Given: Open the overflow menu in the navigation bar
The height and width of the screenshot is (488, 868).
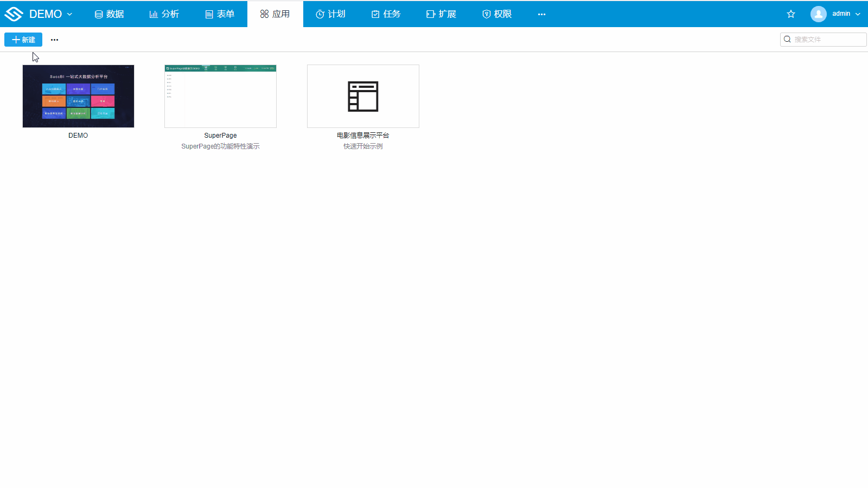Looking at the screenshot, I should pyautogui.click(x=541, y=14).
